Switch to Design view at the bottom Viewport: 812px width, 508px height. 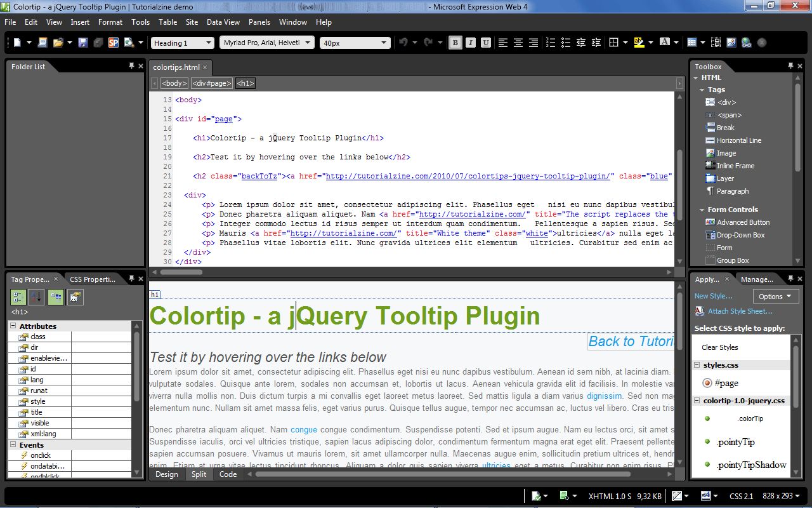(167, 474)
